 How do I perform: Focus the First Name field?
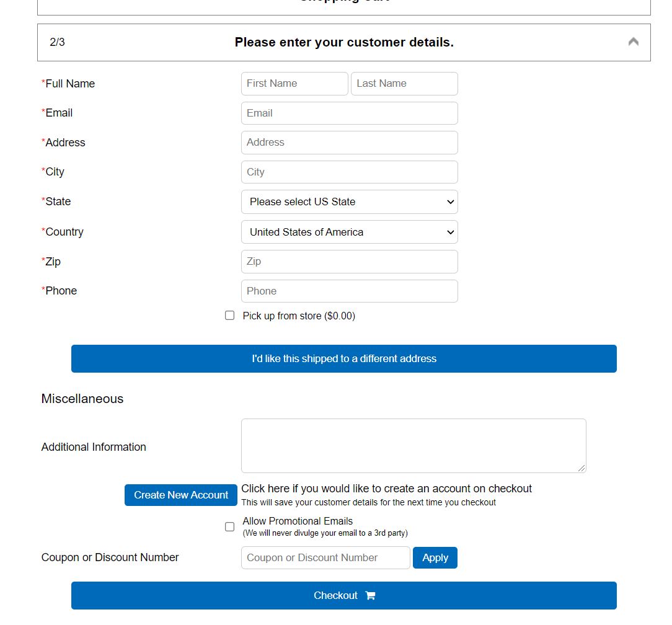pyautogui.click(x=294, y=84)
